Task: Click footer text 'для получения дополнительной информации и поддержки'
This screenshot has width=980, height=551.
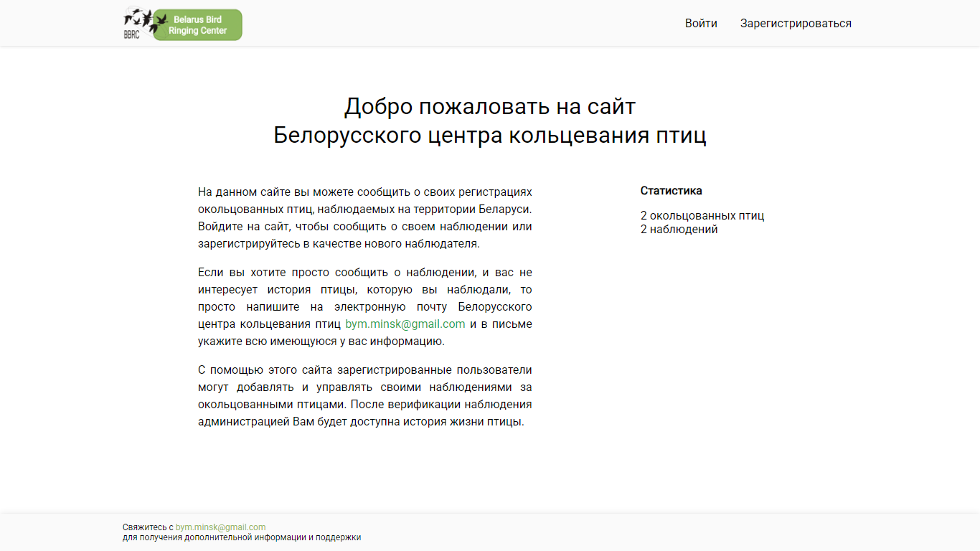Action: click(242, 537)
